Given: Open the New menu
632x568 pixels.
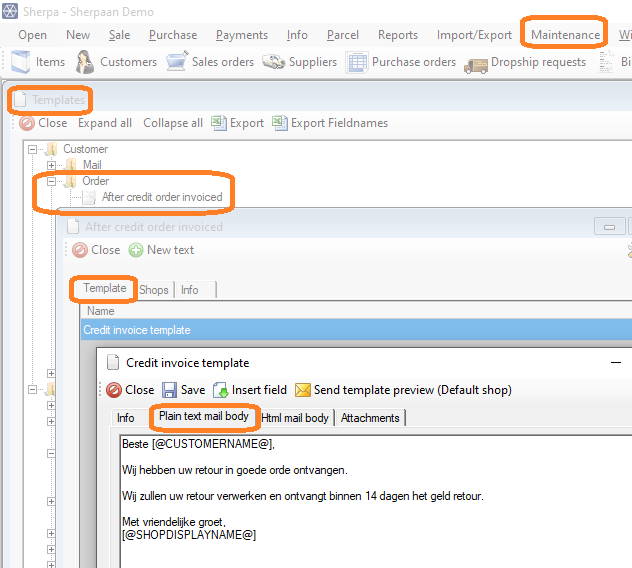Looking at the screenshot, I should coord(78,35).
